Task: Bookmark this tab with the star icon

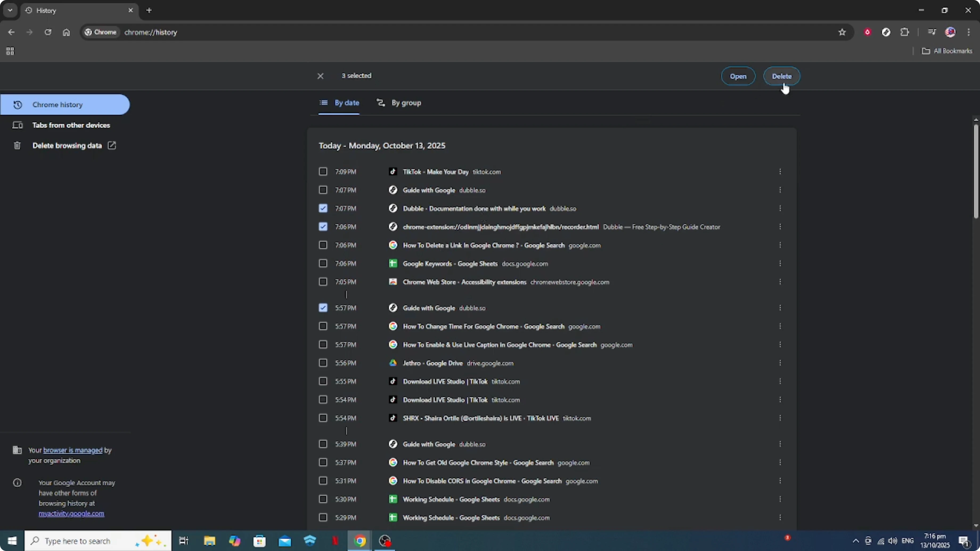Action: pyautogui.click(x=842, y=32)
